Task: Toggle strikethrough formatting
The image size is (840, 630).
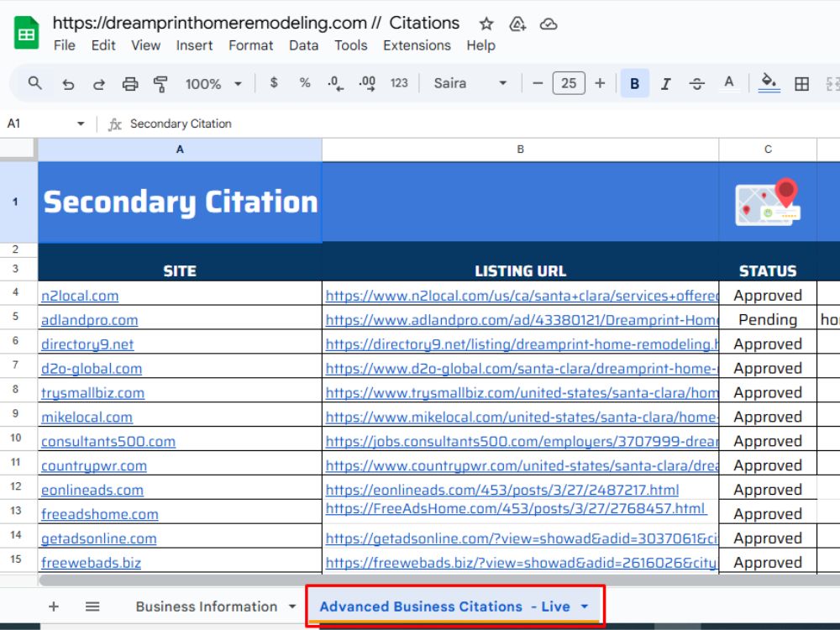Action: 697,83
